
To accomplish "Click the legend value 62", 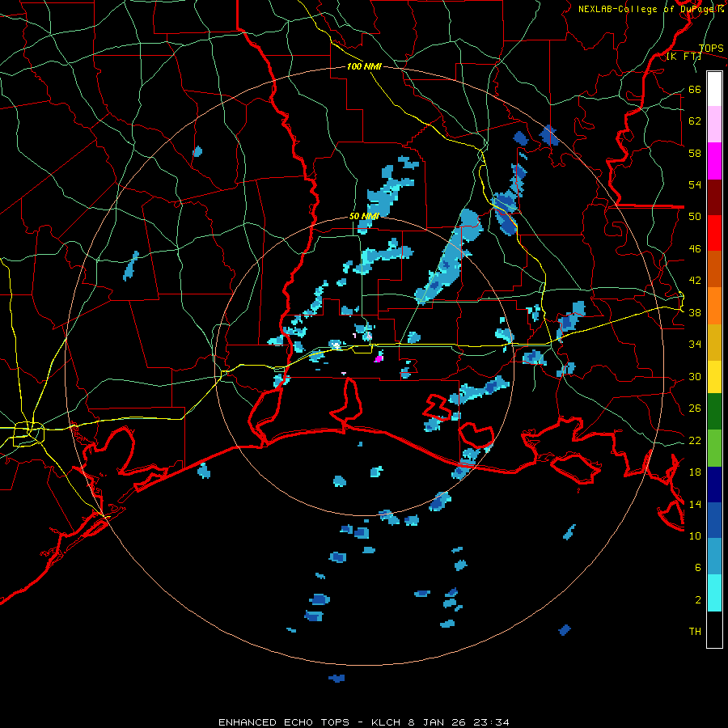I will pos(695,121).
